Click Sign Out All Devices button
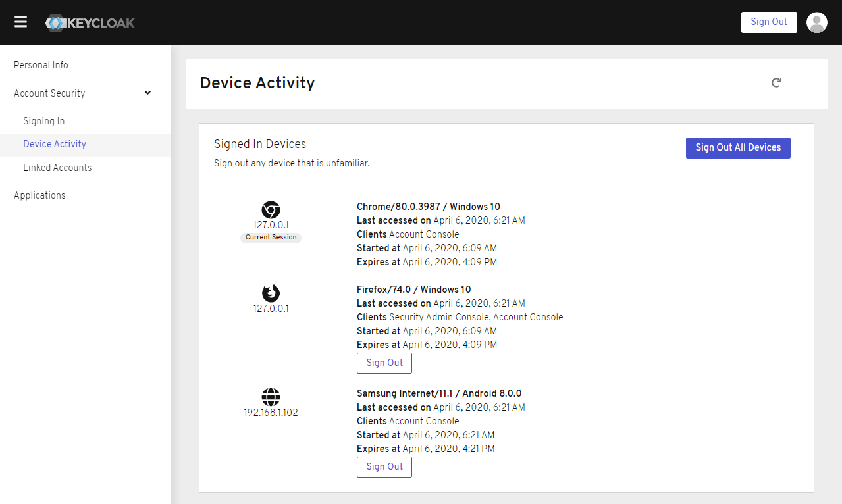 (738, 147)
